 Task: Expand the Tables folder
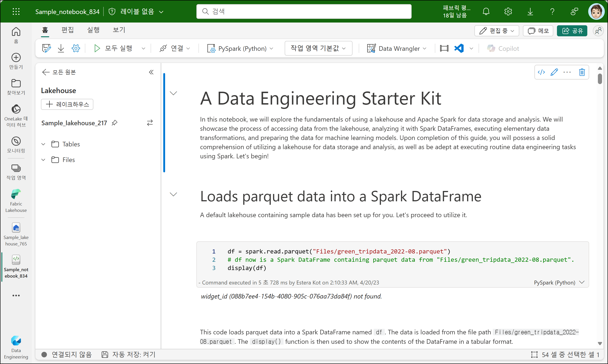(43, 144)
